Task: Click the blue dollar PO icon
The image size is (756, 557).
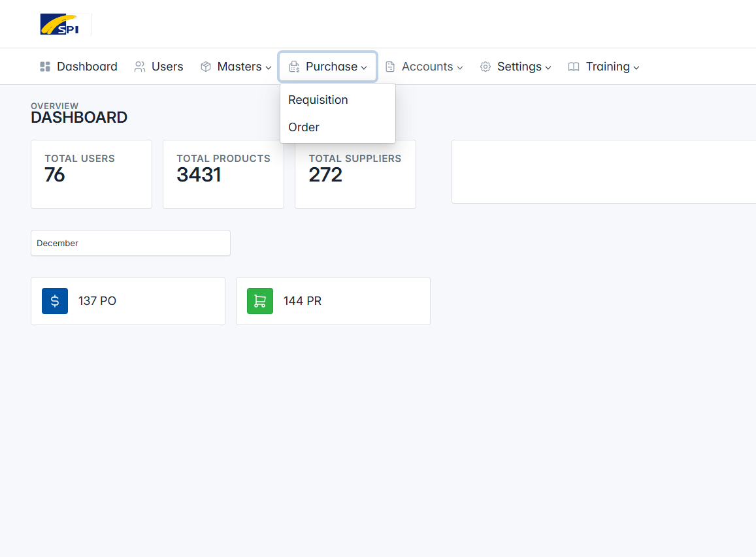Action: coord(55,301)
